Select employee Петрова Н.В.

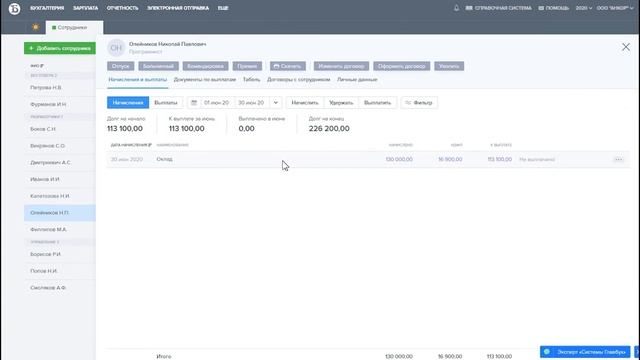[60, 88]
